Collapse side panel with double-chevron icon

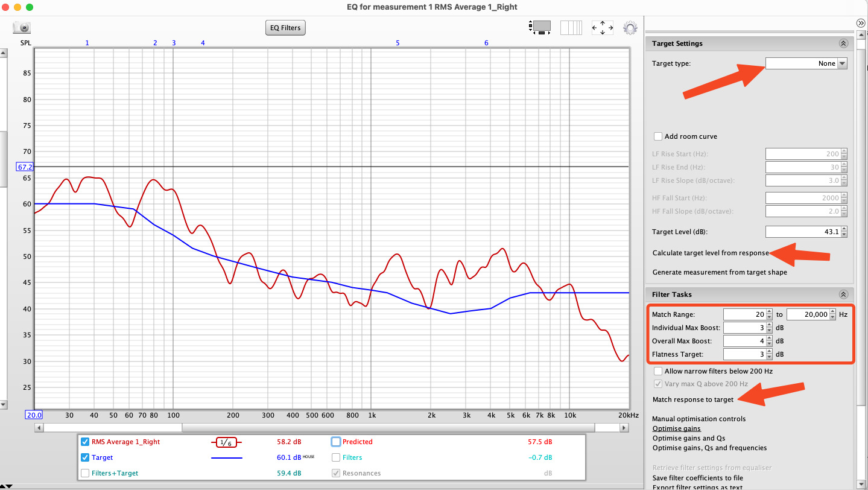(x=861, y=23)
